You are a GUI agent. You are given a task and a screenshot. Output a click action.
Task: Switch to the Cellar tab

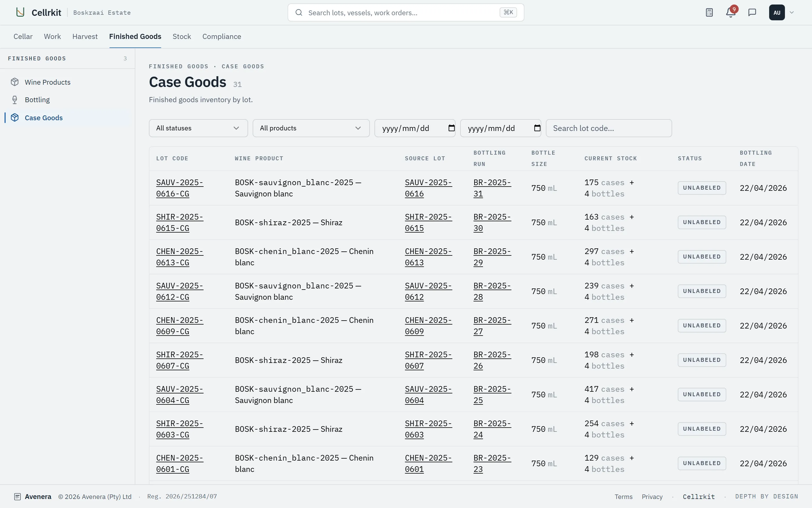point(23,36)
